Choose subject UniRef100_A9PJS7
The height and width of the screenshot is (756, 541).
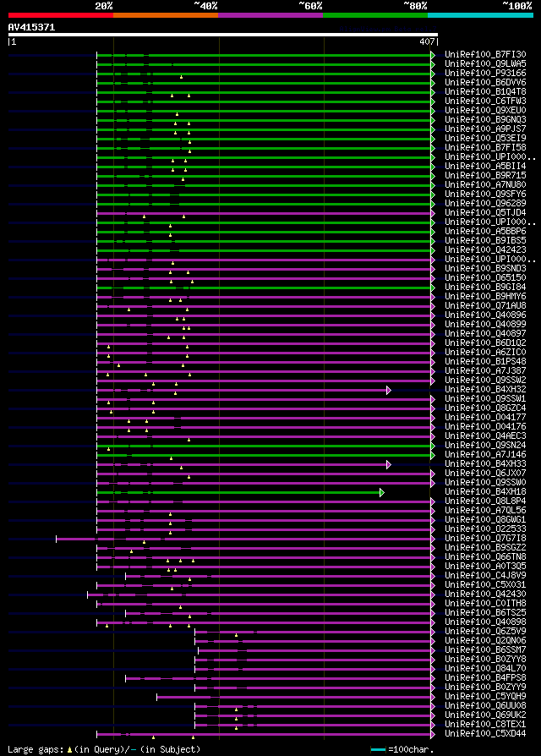485,129
